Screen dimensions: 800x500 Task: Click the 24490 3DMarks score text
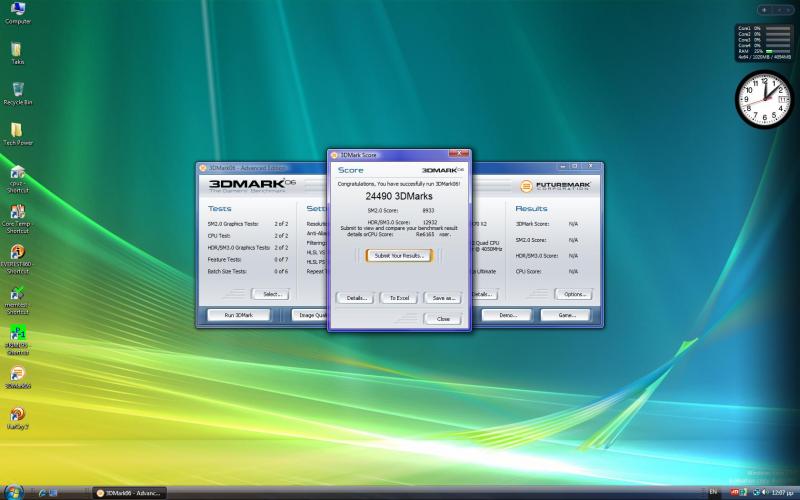click(399, 196)
